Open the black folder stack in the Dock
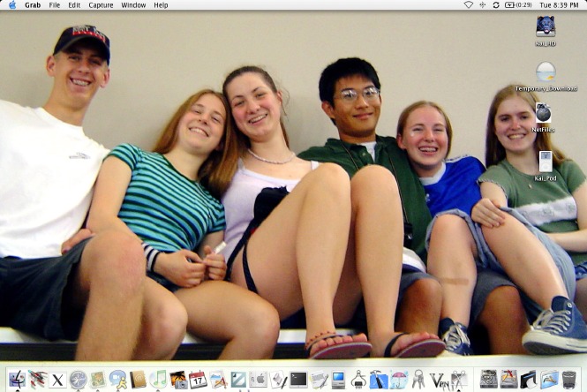This screenshot has width=587, height=392. coord(529,380)
